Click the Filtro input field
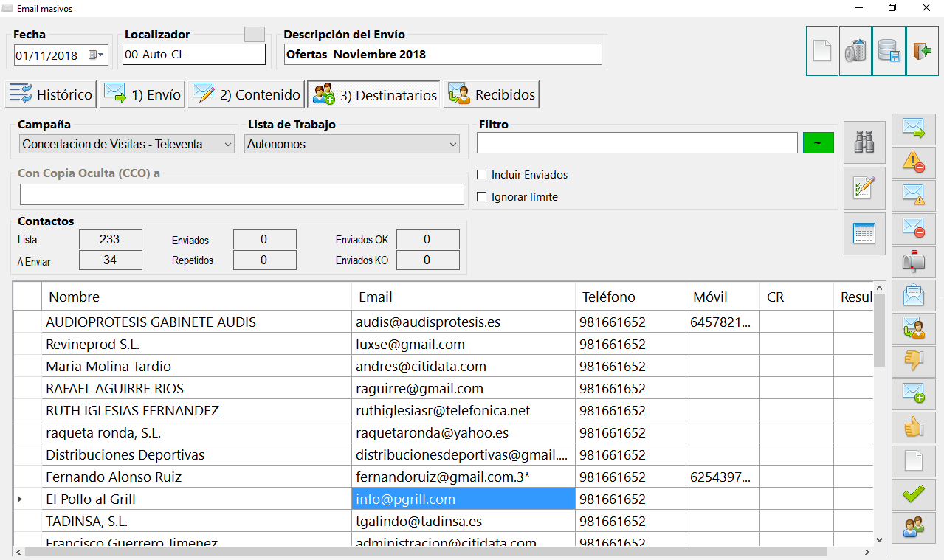 [637, 143]
